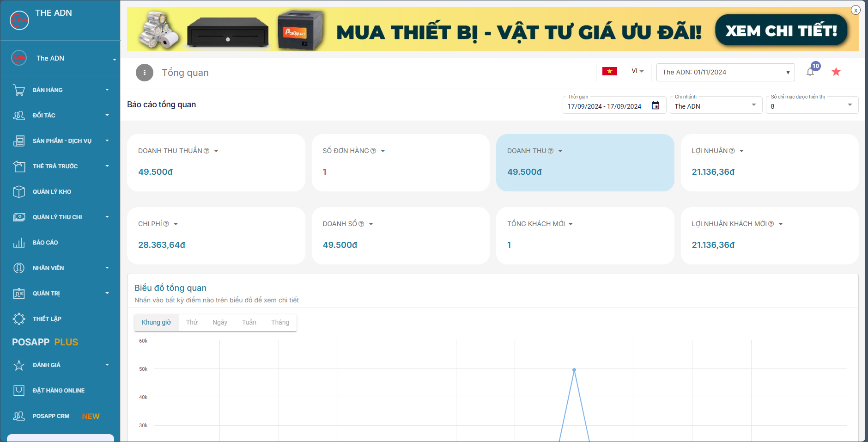
Task: Open the calendar date picker icon
Action: pyautogui.click(x=656, y=105)
